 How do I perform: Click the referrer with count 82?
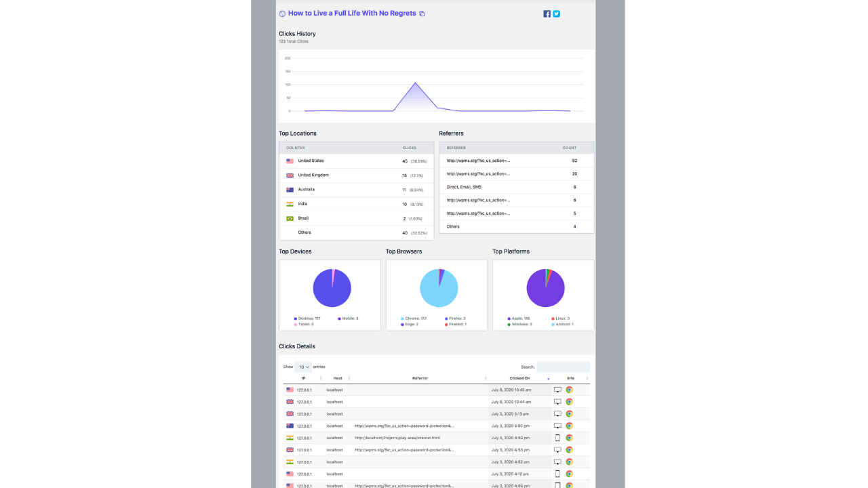pos(478,161)
